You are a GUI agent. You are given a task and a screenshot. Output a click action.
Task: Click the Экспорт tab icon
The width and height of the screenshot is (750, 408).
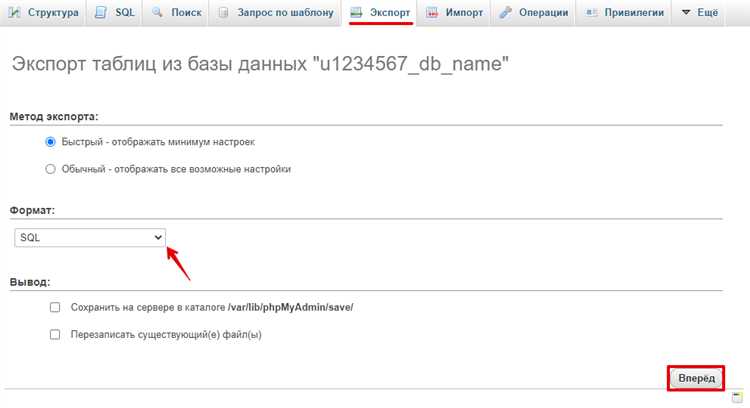click(356, 12)
